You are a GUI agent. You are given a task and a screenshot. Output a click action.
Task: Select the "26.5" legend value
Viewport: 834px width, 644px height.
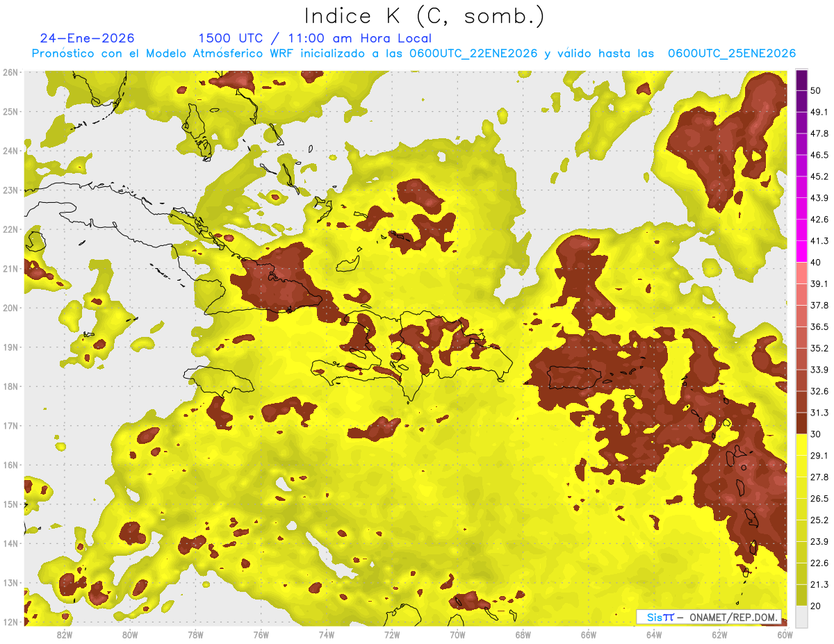[819, 499]
